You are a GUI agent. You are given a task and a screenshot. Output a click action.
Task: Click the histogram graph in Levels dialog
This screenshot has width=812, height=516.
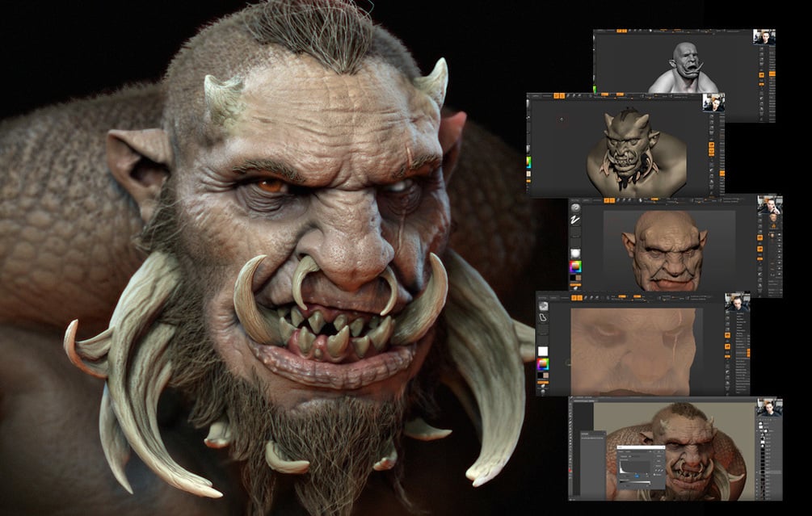tap(634, 467)
